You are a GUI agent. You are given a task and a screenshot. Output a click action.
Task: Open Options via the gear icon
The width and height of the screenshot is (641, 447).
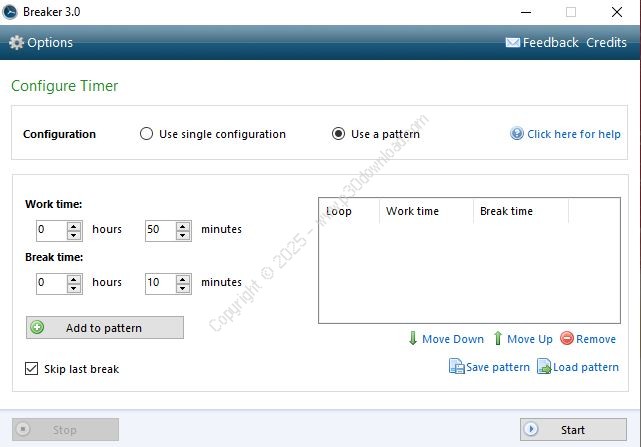coord(16,43)
